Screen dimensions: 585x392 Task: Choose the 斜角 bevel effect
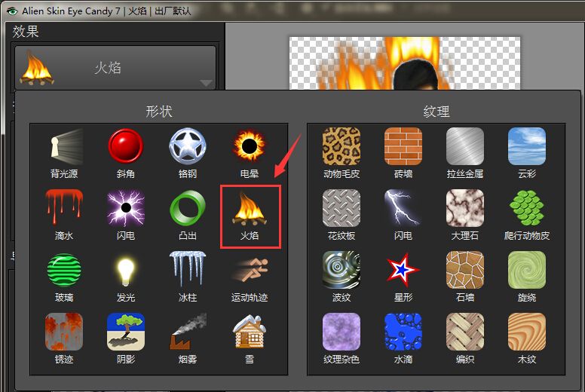click(126, 153)
